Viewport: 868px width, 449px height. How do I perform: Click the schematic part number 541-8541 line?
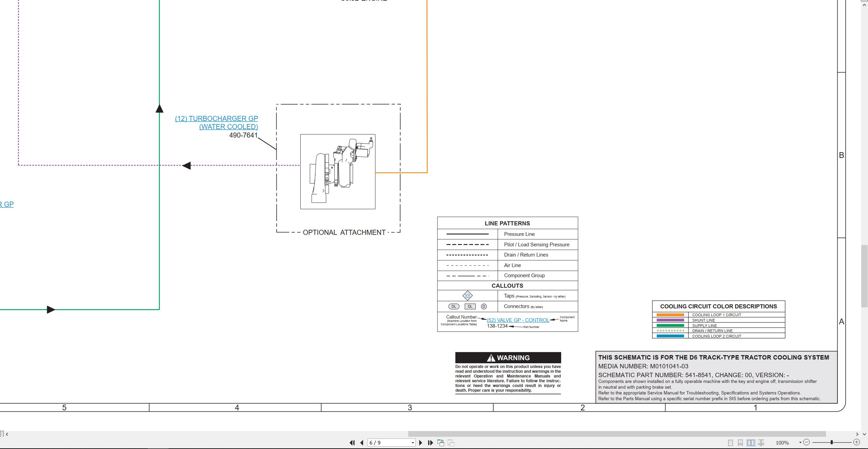pos(693,375)
